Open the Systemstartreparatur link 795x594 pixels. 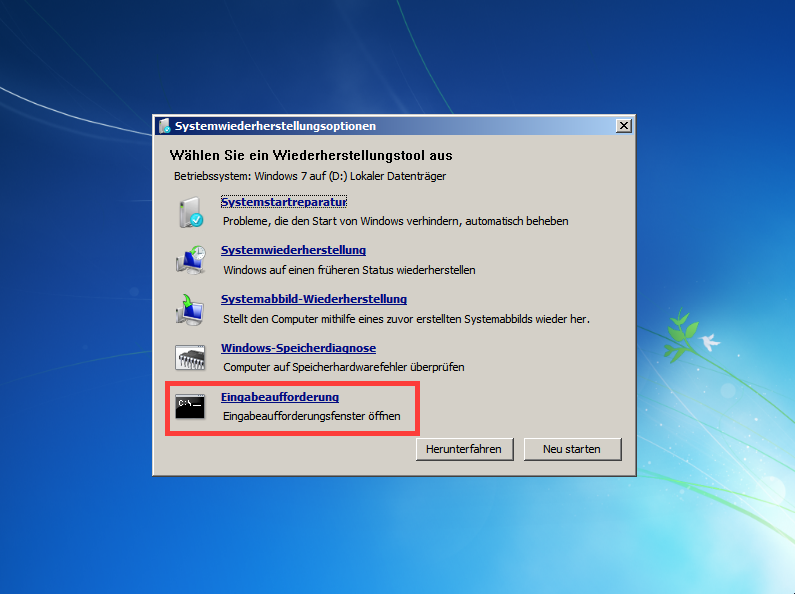coord(283,202)
